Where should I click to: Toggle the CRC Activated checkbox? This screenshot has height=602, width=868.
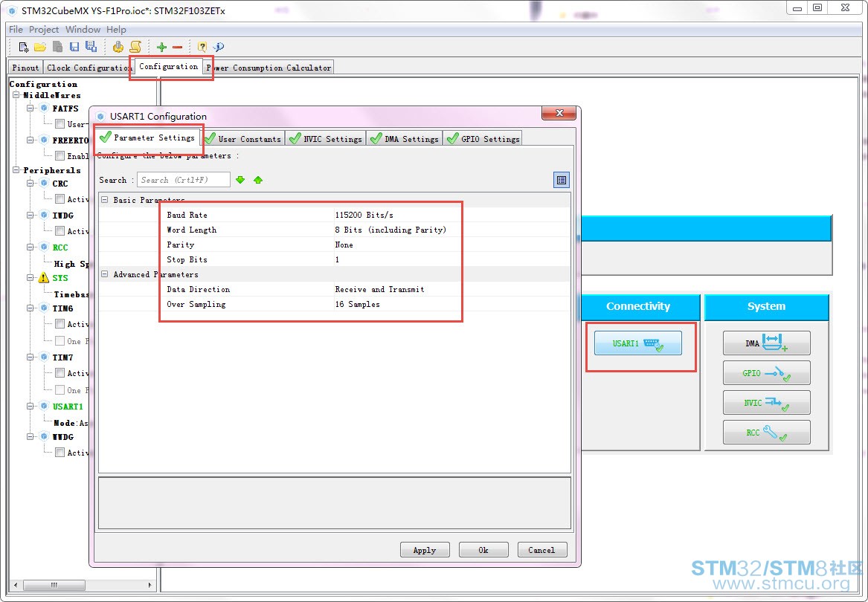60,198
